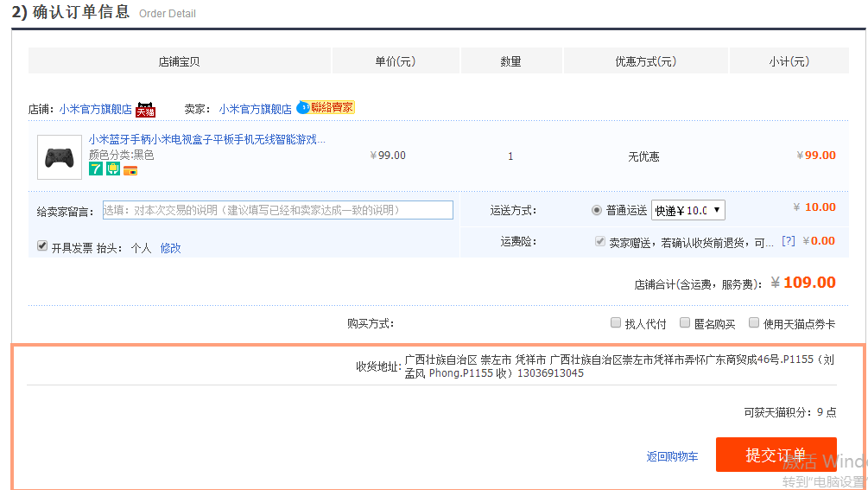Viewport: 868px width, 490px height.
Task: Click the 颜色分类:黑色 text
Action: 121,155
